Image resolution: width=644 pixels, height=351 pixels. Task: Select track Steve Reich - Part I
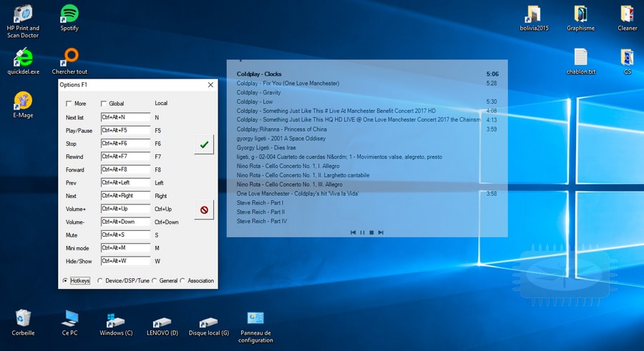point(260,203)
